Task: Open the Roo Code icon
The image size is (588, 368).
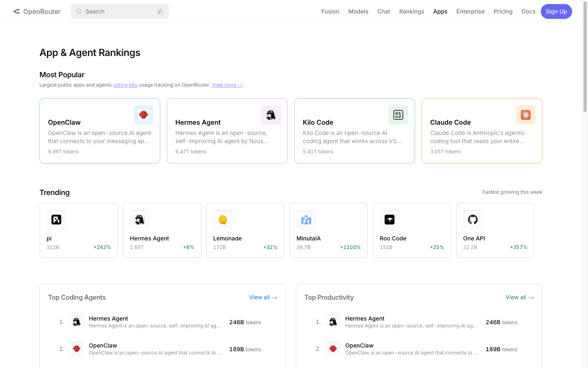Action: [x=390, y=220]
